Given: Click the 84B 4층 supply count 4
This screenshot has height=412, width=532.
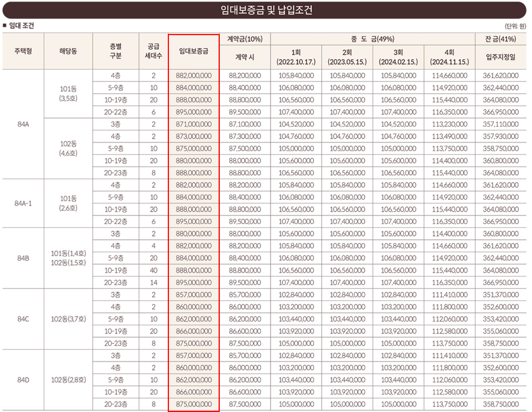Looking at the screenshot, I should [x=153, y=246].
